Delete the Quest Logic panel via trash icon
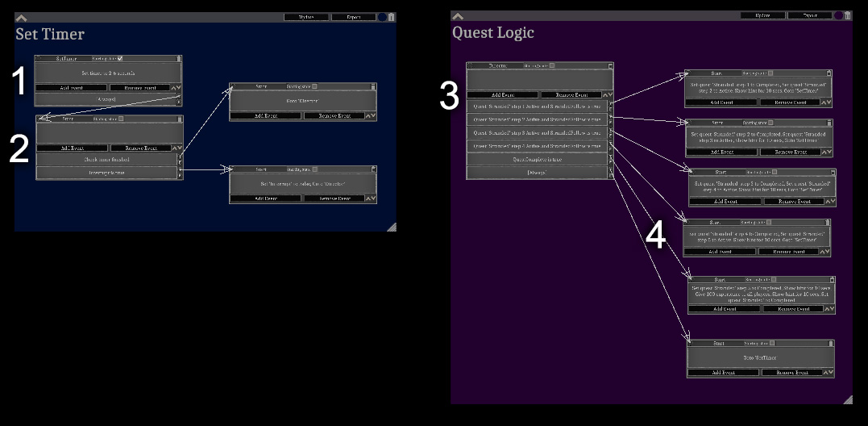The height and width of the screenshot is (426, 868). tap(848, 15)
